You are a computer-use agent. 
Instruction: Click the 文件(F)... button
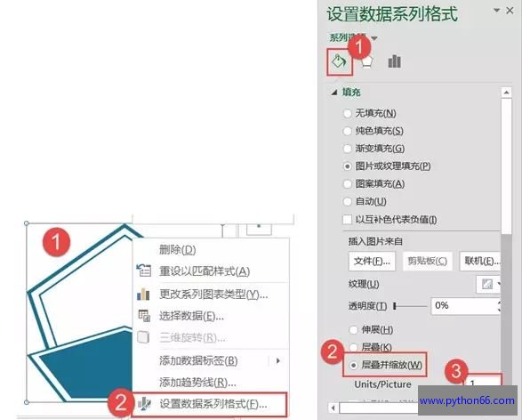pyautogui.click(x=372, y=261)
